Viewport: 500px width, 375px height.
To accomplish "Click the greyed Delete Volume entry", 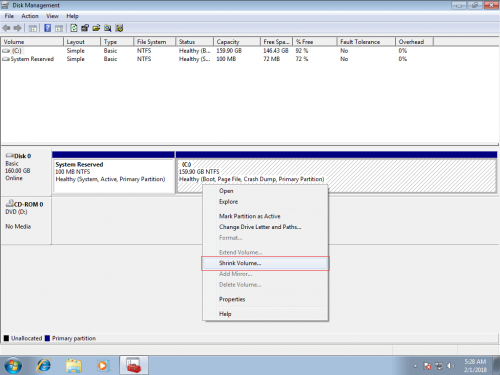I will [x=265, y=285].
